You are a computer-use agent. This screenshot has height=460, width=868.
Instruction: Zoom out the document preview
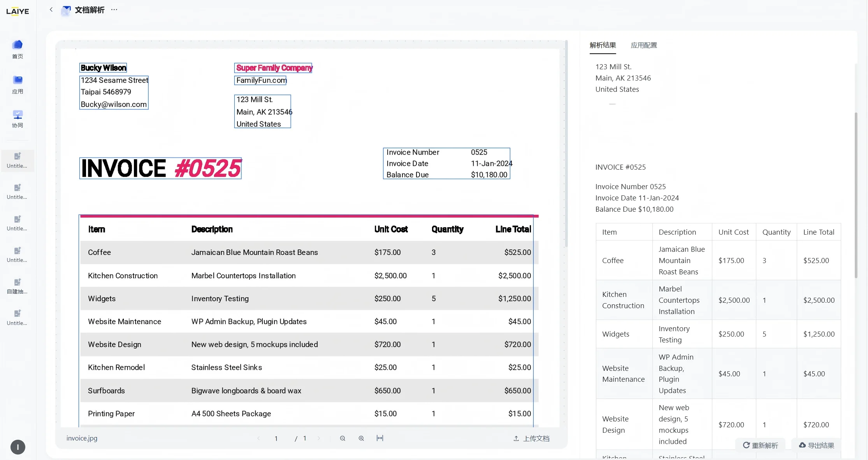(x=343, y=438)
